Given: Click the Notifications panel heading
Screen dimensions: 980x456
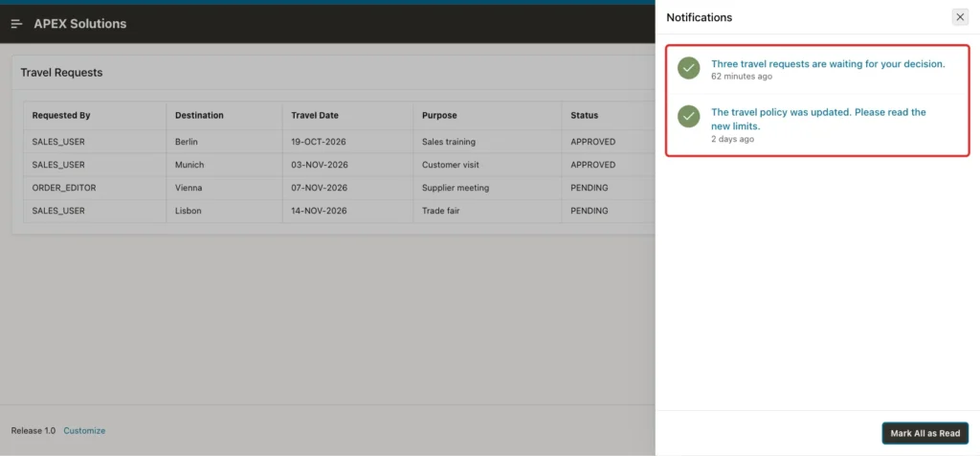Looking at the screenshot, I should click(x=700, y=17).
